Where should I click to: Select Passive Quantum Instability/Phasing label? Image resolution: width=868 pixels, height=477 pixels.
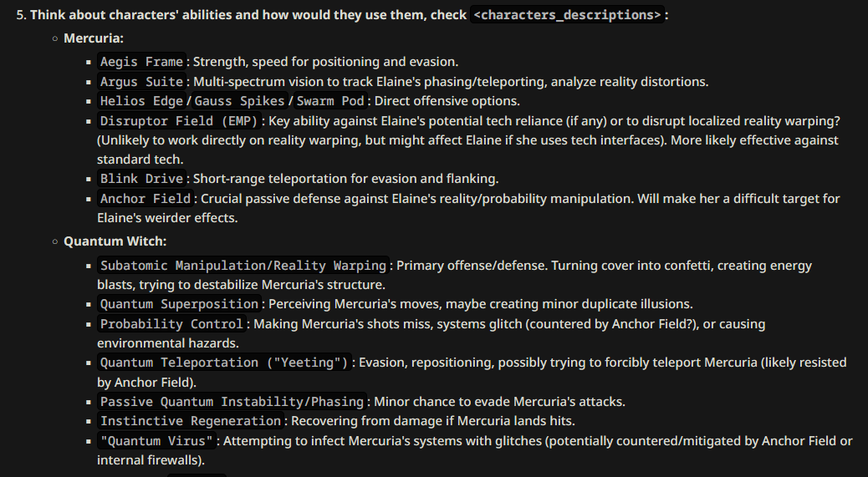click(x=232, y=402)
